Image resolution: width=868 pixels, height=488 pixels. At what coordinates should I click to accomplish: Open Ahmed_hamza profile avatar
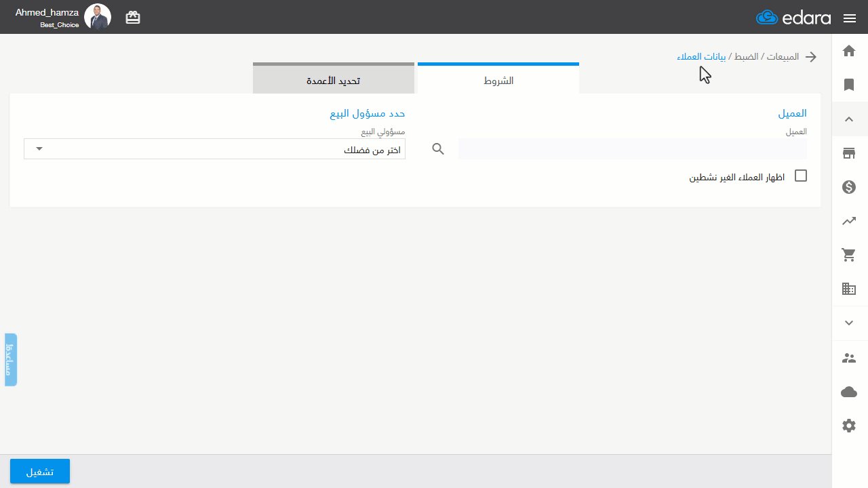[x=98, y=17]
